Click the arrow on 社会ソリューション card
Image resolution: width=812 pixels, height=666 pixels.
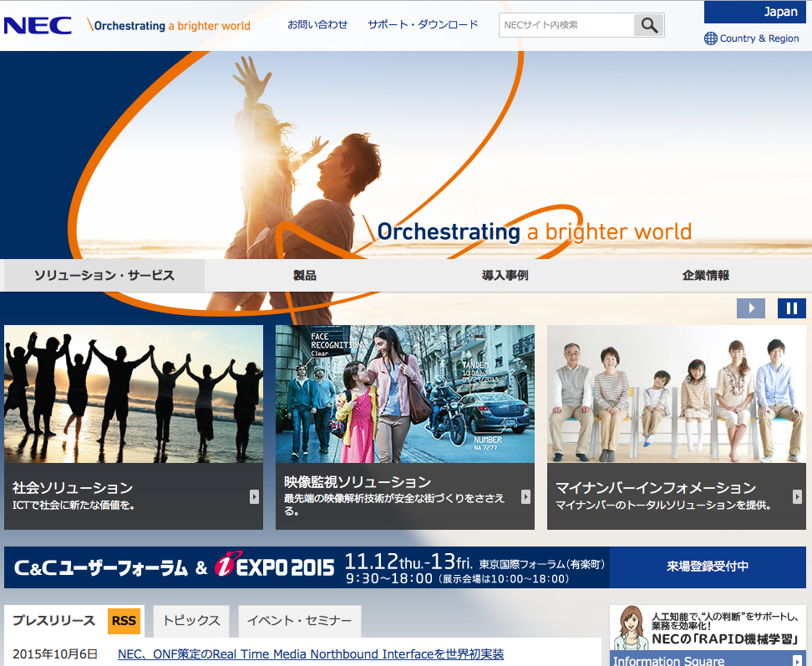[x=254, y=496]
